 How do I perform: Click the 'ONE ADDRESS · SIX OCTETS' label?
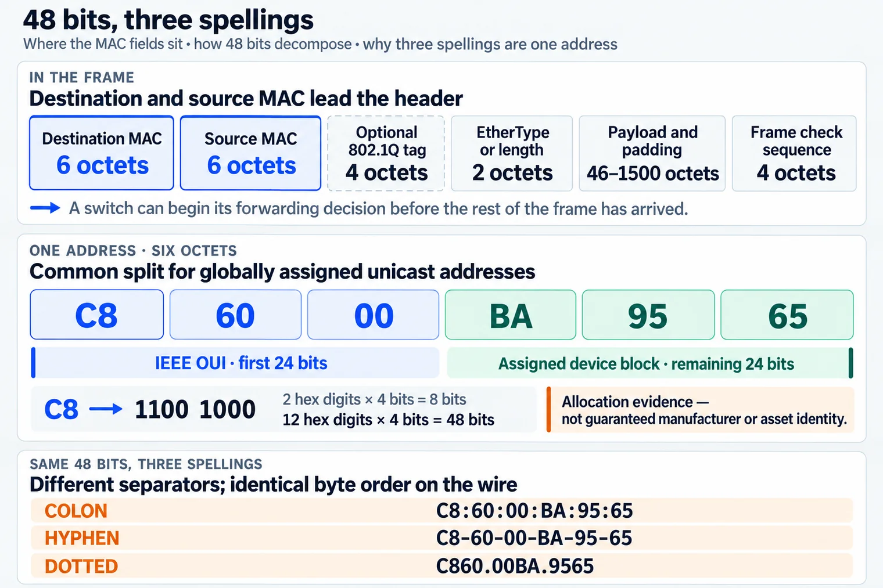(133, 251)
